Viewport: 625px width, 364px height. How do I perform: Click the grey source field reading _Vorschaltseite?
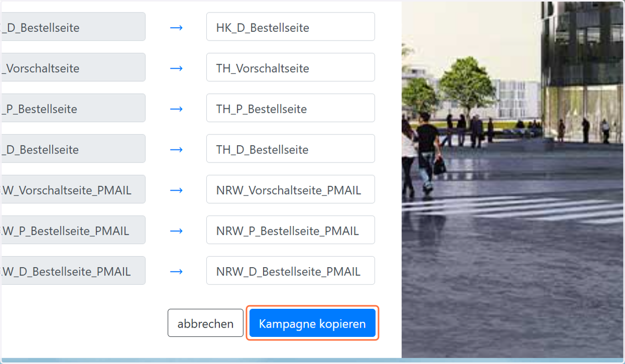(x=73, y=68)
